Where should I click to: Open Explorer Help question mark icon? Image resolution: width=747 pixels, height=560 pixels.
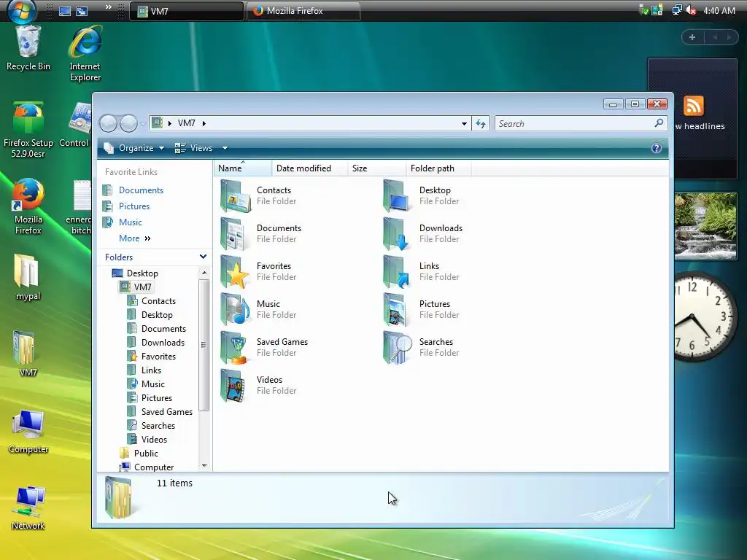(x=656, y=148)
